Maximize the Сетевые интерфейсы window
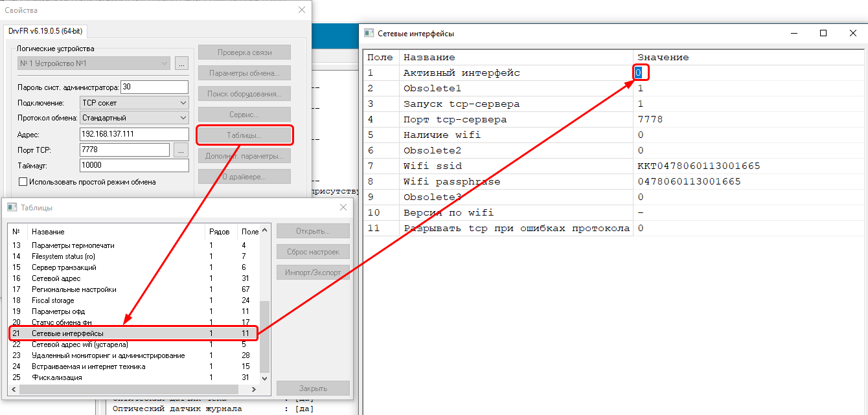Screen dimensions: 868x415 [x=823, y=33]
